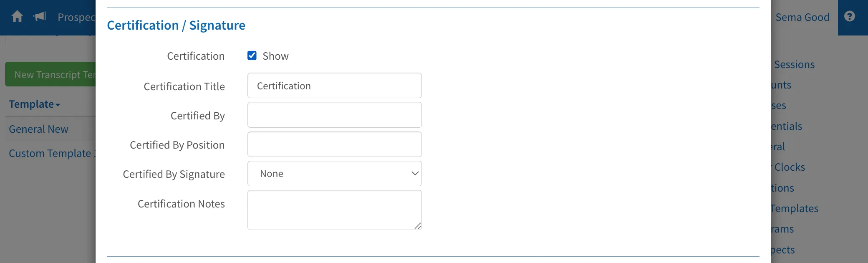Open the Sema Good user menu

[802, 17]
